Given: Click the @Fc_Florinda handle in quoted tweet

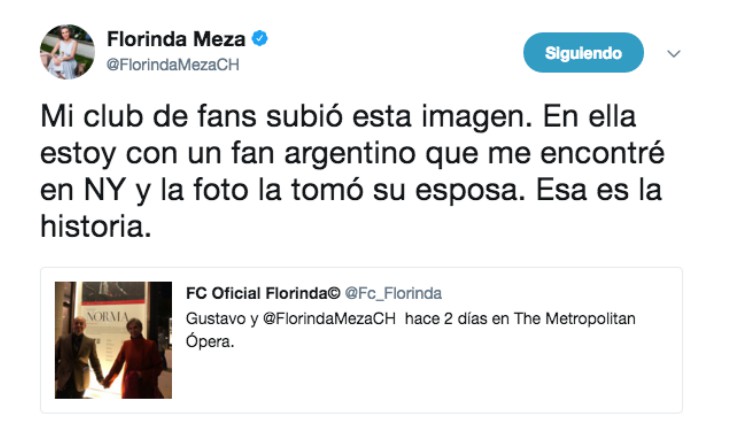Looking at the screenshot, I should [x=393, y=293].
